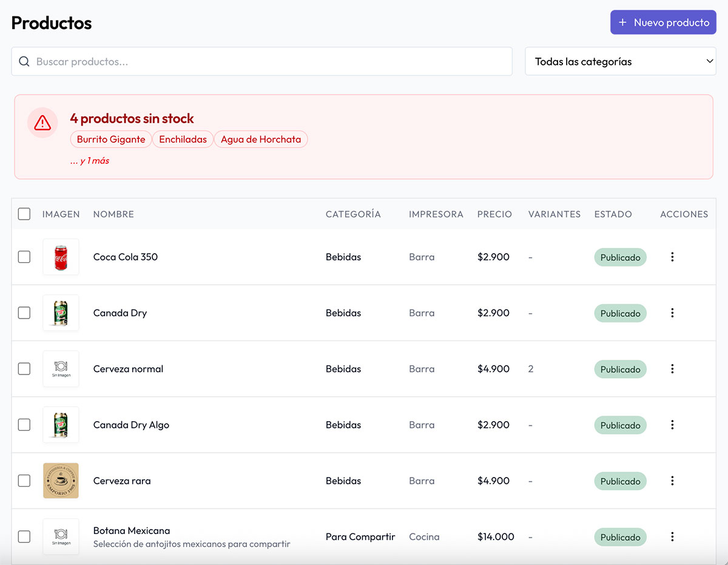Click the Nuevo producto button
This screenshot has width=728, height=565.
pyautogui.click(x=663, y=22)
